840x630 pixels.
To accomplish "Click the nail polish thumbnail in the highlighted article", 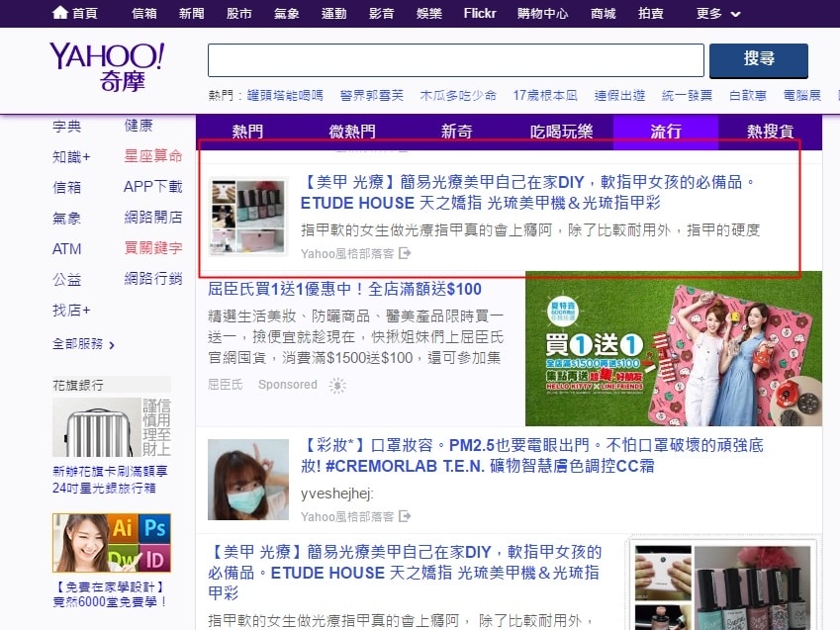I will coord(249,216).
